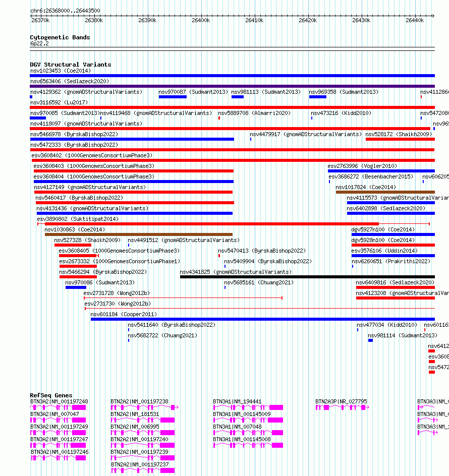This screenshot has height=476, width=449.
Task: Click nsv4129362 gnomAD variant label
Action: (x=86, y=92)
